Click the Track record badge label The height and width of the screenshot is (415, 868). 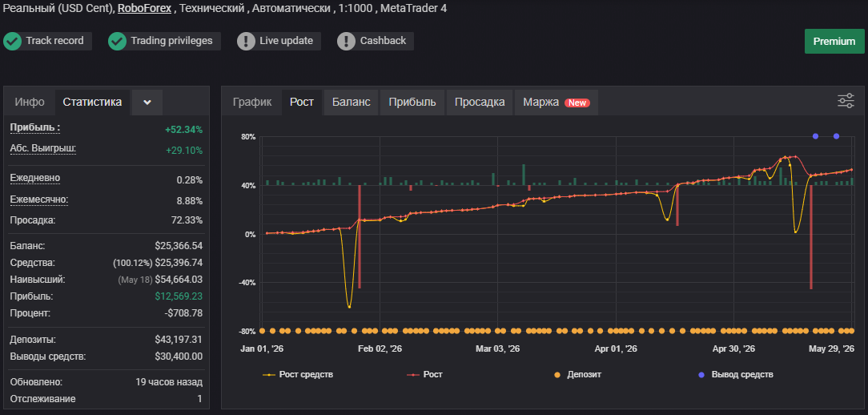pos(54,41)
